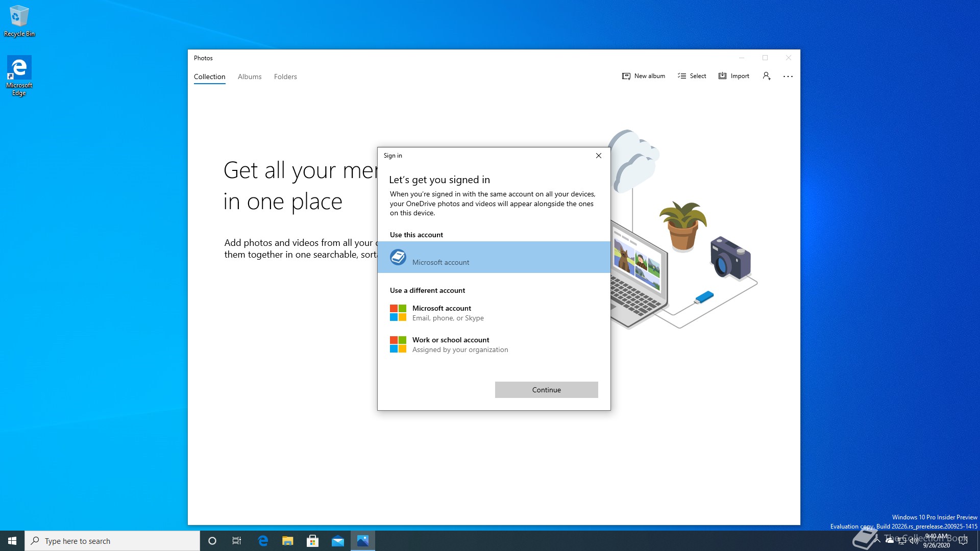The height and width of the screenshot is (551, 980).
Task: Open File Explorer from the taskbar
Action: (x=288, y=541)
